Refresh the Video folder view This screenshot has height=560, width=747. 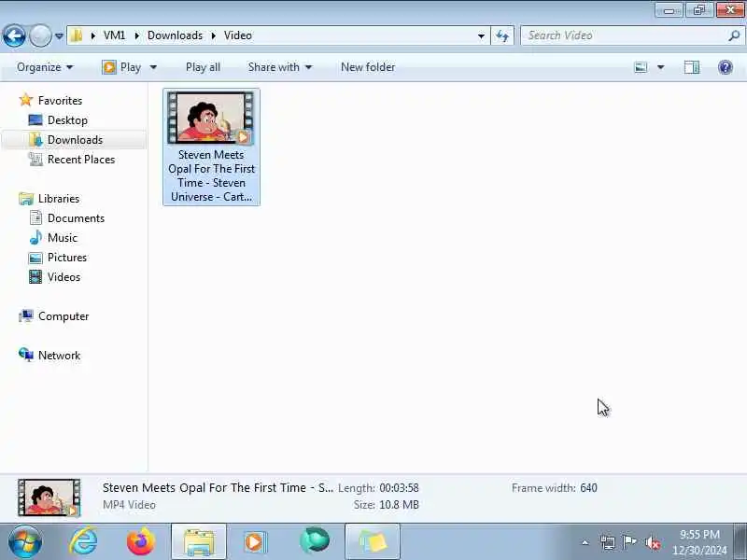click(x=502, y=35)
